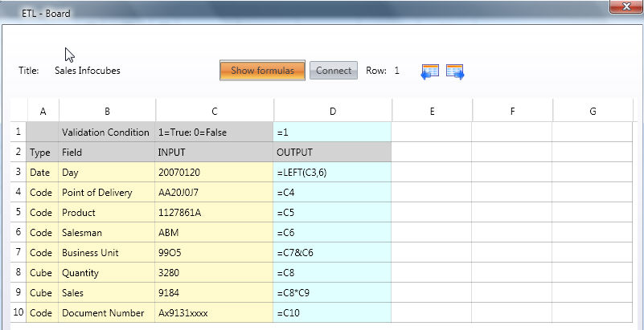The width and height of the screenshot is (644, 330).
Task: Go to next row with right-arrow table icon
Action: [x=455, y=71]
